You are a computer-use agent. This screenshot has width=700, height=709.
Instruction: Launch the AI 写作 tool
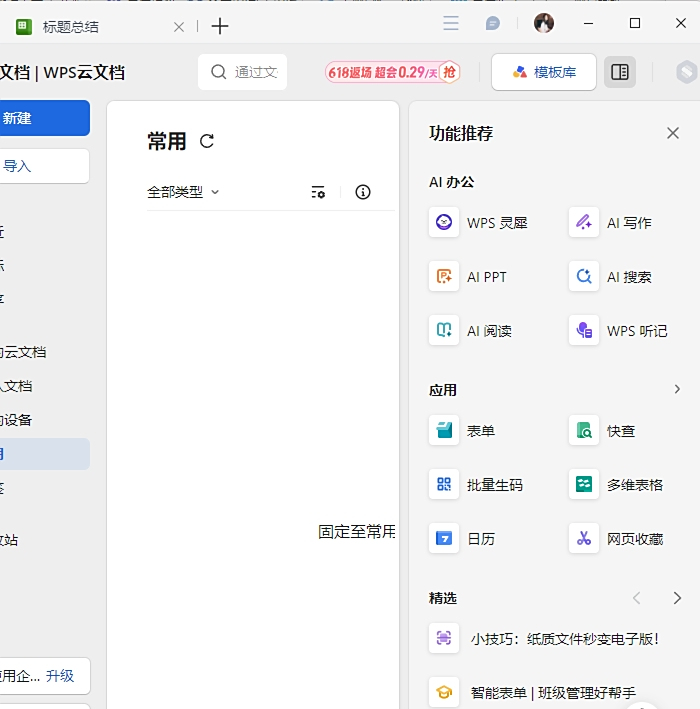point(584,222)
